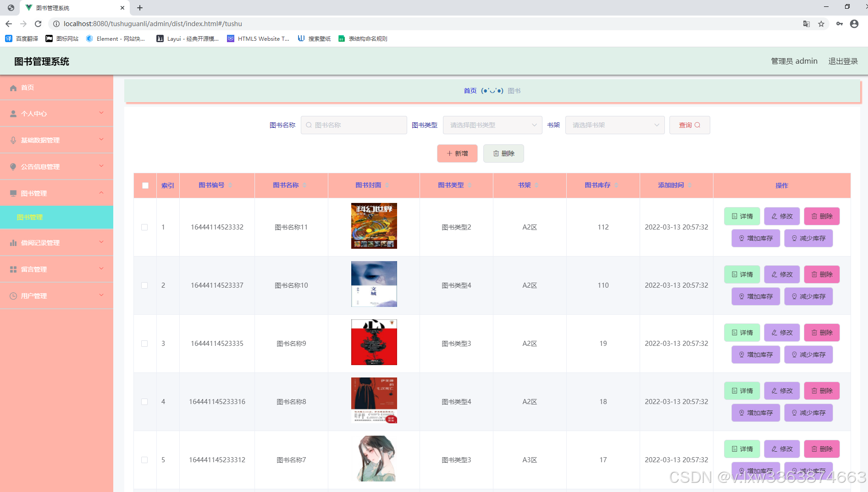The height and width of the screenshot is (492, 868).
Task: Click the 图书管理 monitor icon in sidebar
Action: coord(13,193)
